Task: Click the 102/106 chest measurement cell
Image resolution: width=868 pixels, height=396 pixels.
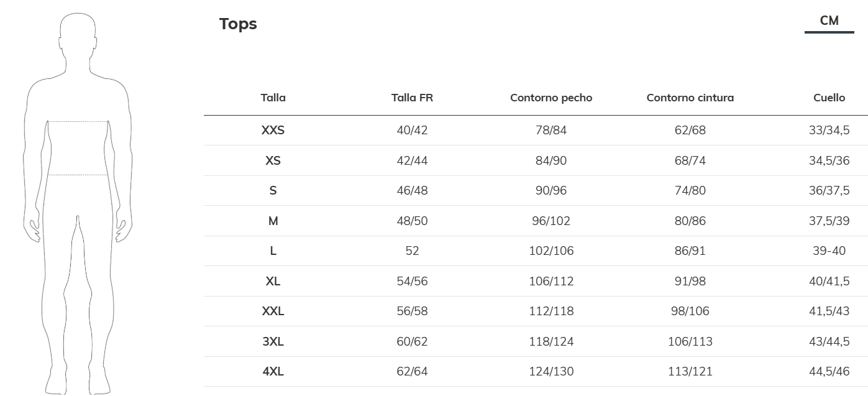Action: (551, 251)
